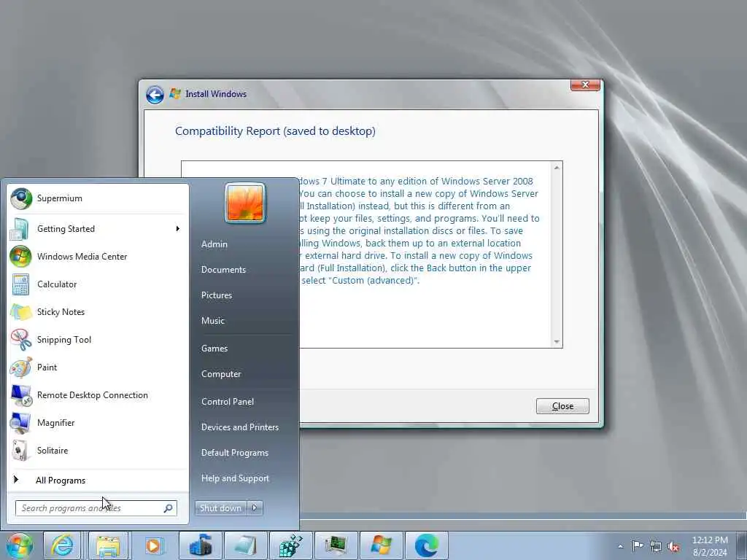Go back in Install Windows wizard
This screenshot has height=560, width=747.
pos(155,95)
